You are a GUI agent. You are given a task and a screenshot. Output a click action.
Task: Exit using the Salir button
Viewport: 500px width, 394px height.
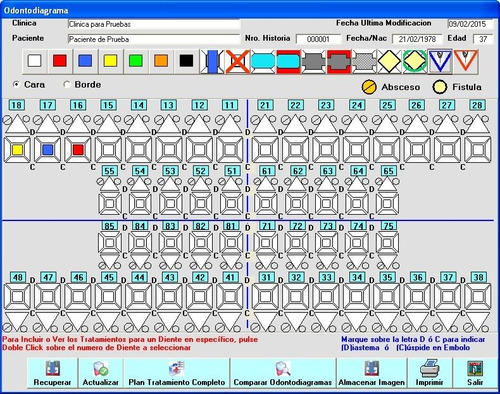pyautogui.click(x=475, y=373)
